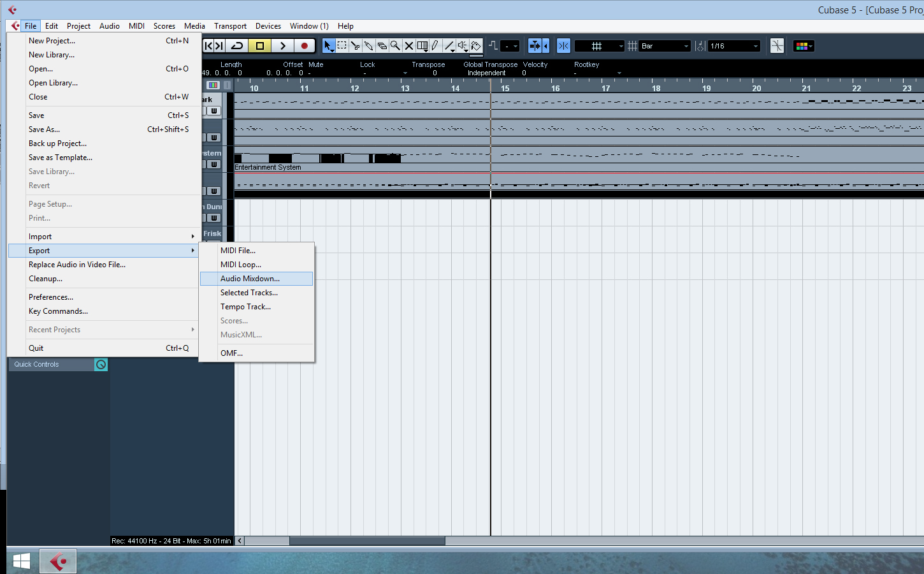
Task: Select the Object Selection arrow tool
Action: click(x=328, y=46)
